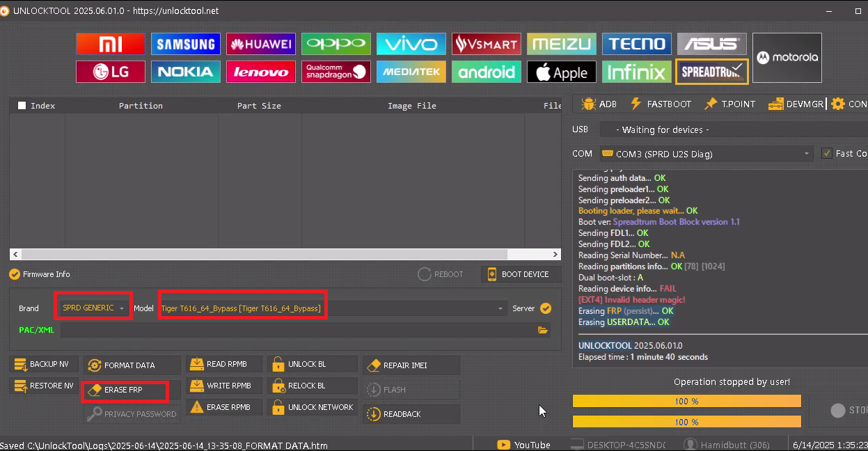Open the T.POINT tab

click(729, 104)
